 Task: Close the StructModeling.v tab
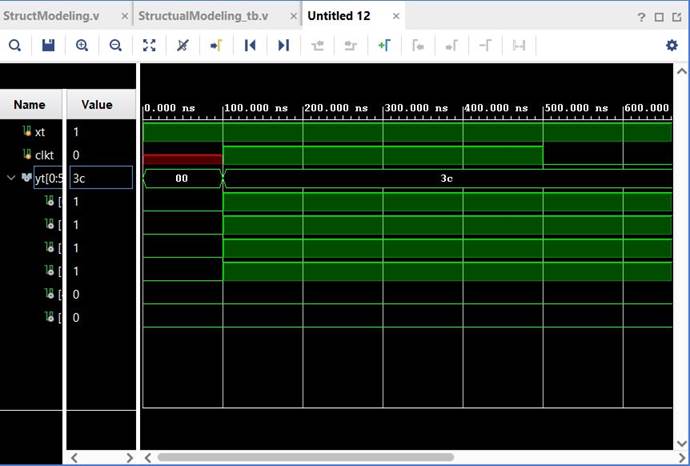click(x=125, y=16)
